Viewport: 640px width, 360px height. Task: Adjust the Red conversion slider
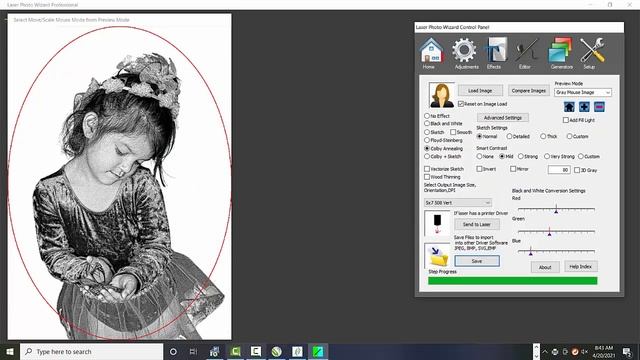point(556,210)
